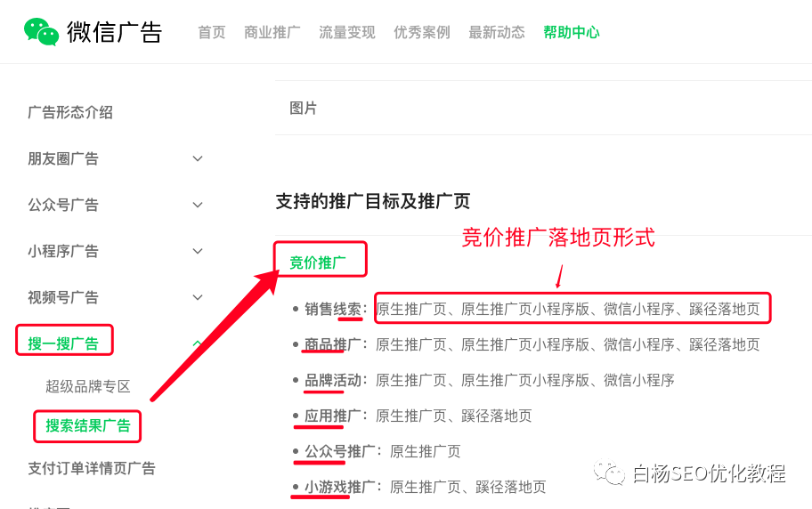812x509 pixels.
Task: Go to 流量变现 in top navigation
Action: (347, 33)
